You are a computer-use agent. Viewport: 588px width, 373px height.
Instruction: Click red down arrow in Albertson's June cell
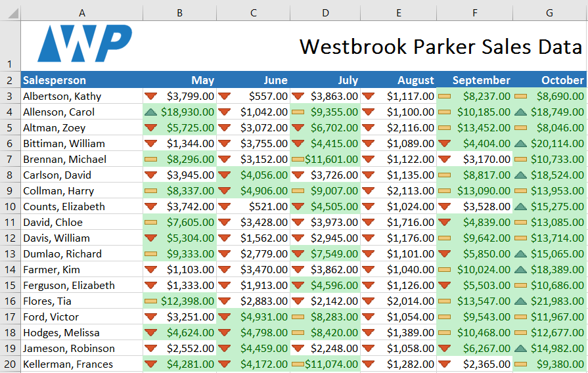point(225,97)
